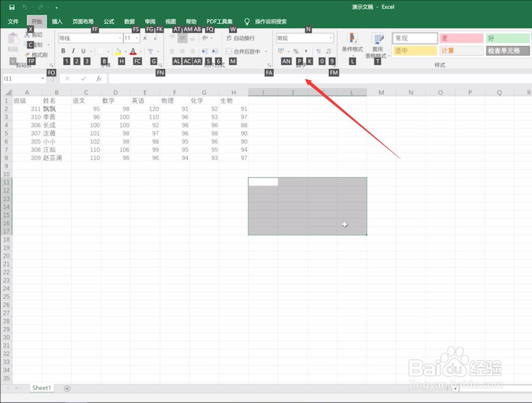The width and height of the screenshot is (532, 403).
Task: Apply the 检查单元格 cell style
Action: point(507,51)
